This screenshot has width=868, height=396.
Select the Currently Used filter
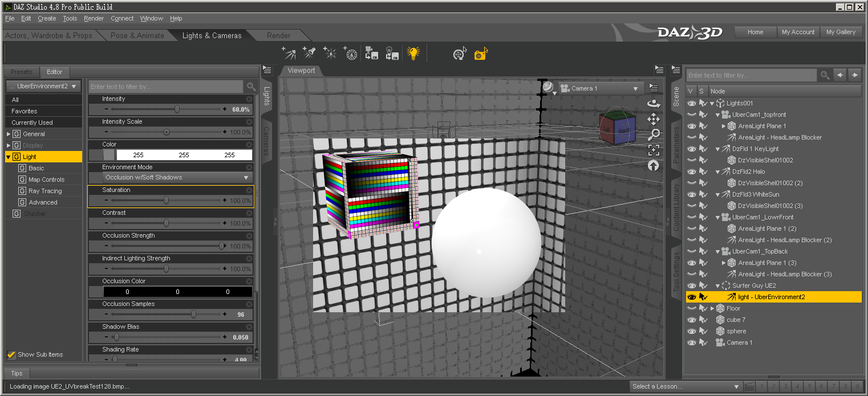(43, 123)
